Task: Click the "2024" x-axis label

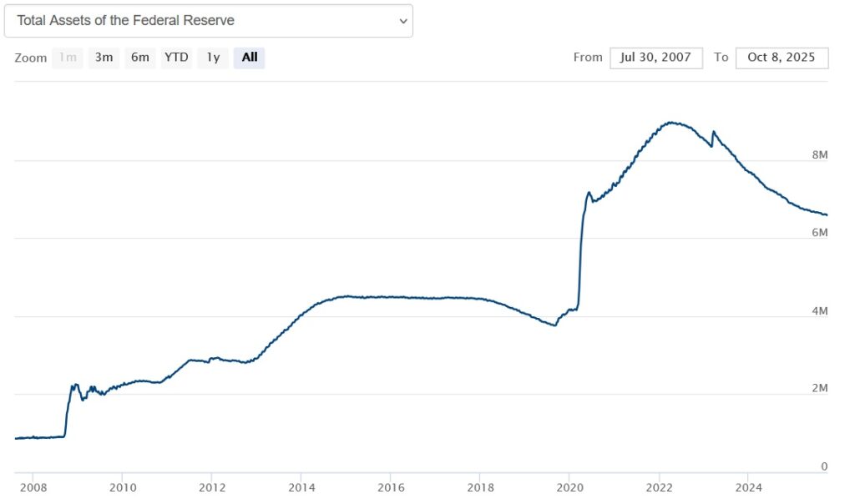Action: coord(750,486)
